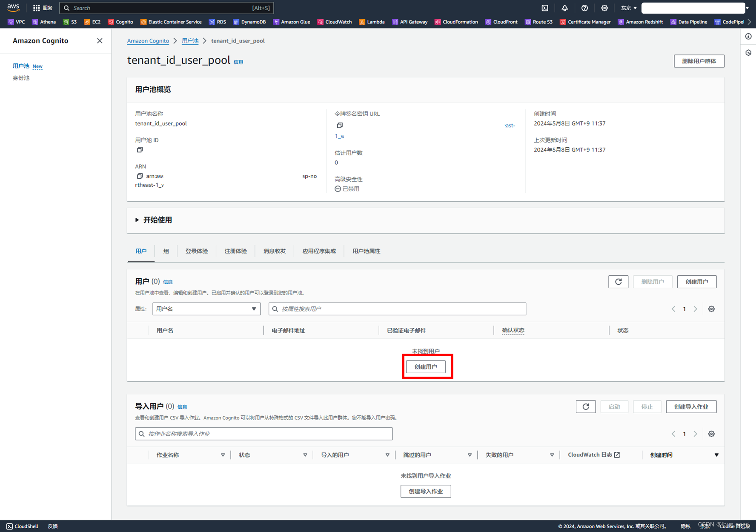Focus the top AWS Search box
This screenshot has width=756, height=532.
point(166,8)
